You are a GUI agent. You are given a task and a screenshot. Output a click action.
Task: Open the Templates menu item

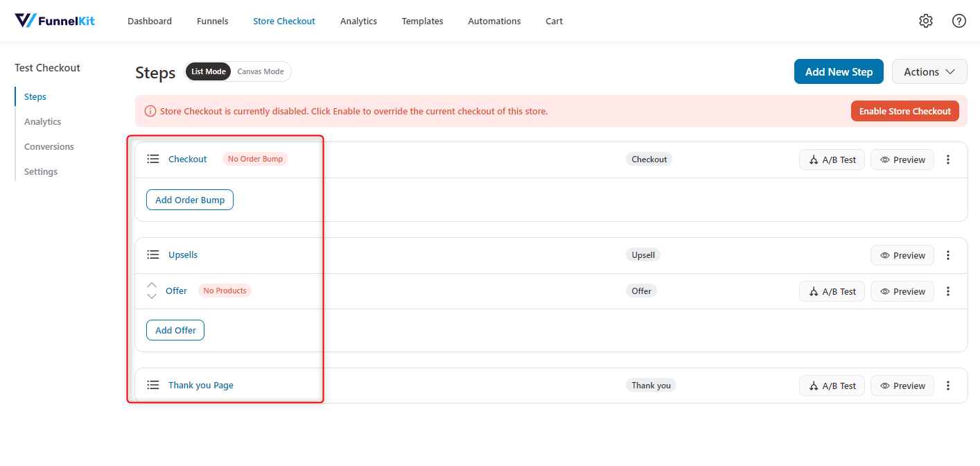(423, 21)
